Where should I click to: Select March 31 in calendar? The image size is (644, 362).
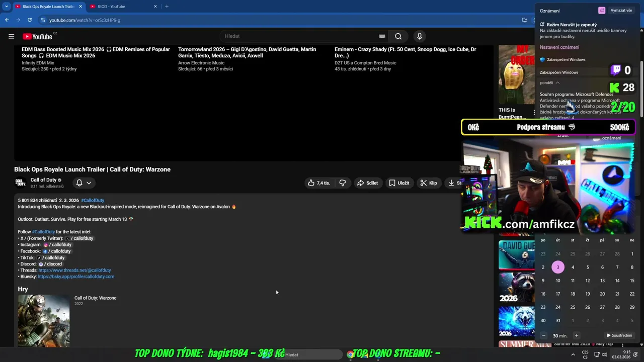[557, 321]
